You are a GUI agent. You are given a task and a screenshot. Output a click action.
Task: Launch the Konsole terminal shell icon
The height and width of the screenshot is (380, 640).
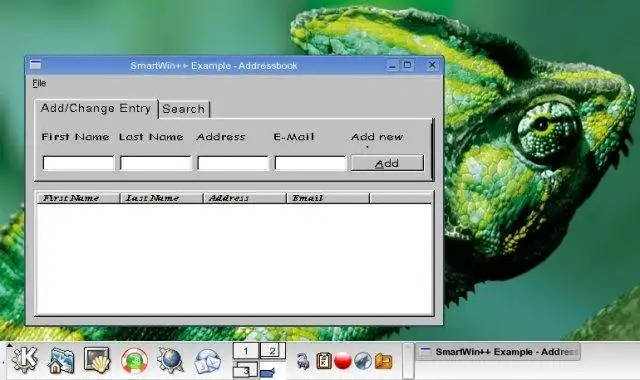(97, 360)
